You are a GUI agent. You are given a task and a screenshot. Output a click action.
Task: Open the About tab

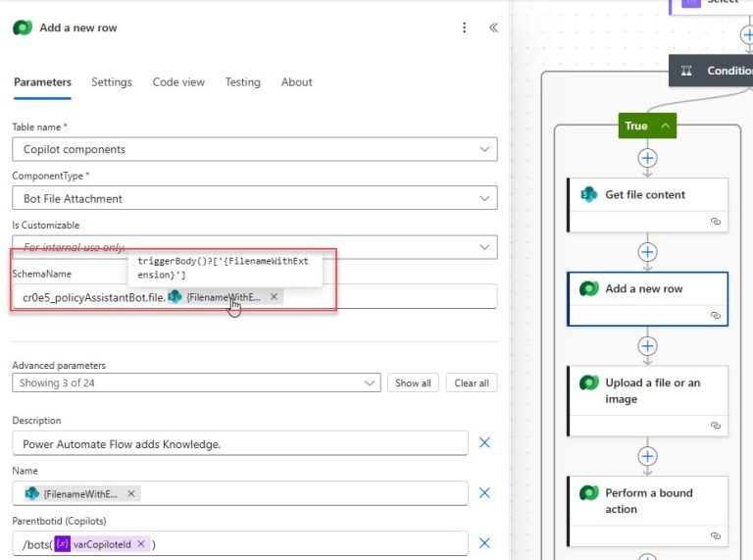click(x=296, y=82)
